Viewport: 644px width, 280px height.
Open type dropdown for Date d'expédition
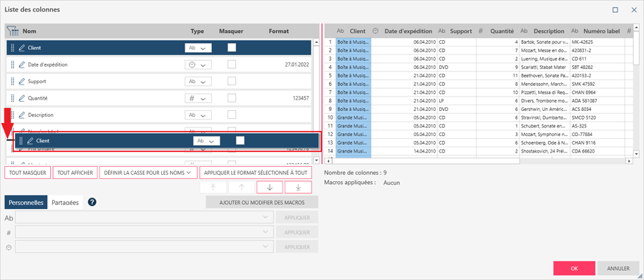[198, 65]
